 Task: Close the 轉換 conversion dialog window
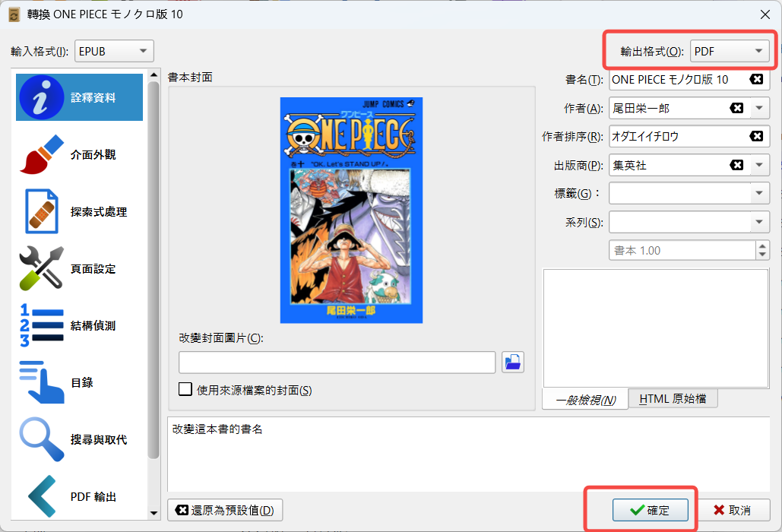pyautogui.click(x=765, y=14)
